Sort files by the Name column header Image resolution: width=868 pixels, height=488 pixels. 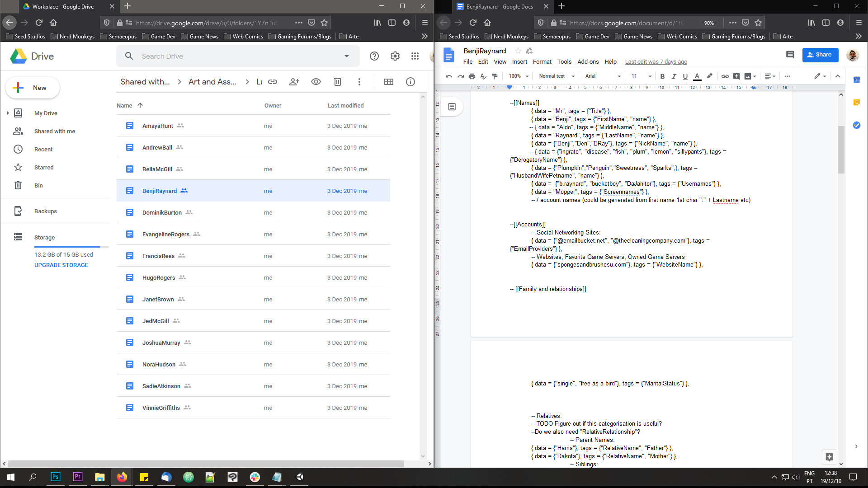click(x=124, y=105)
